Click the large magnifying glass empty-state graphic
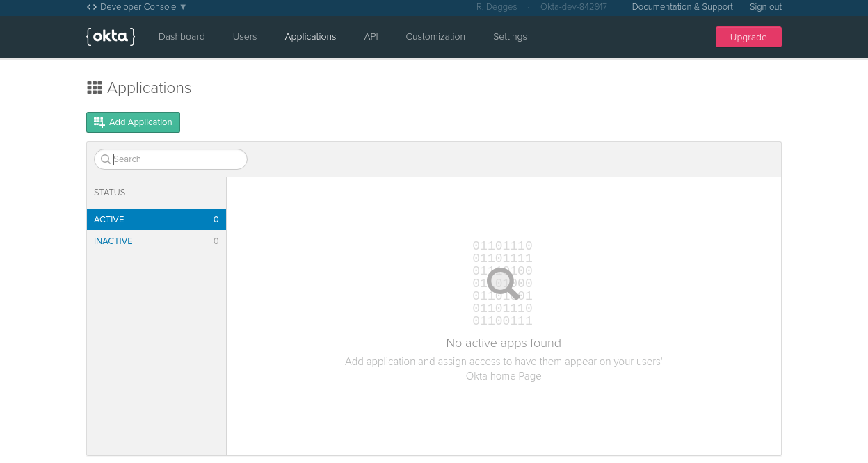 pyautogui.click(x=503, y=283)
